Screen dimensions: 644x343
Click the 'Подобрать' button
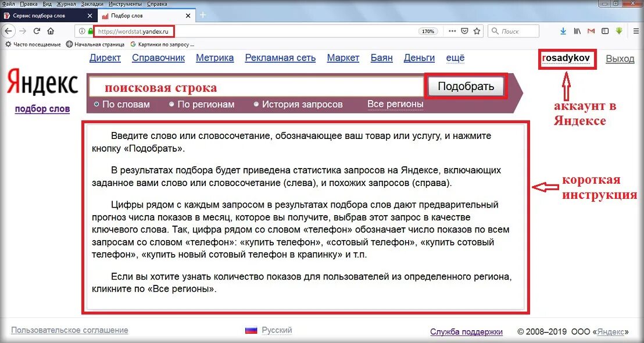[466, 86]
